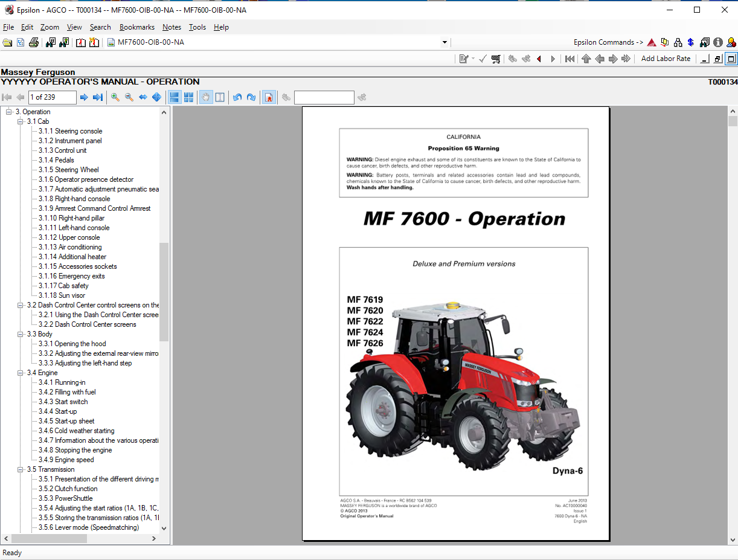Click tree panel horizontal scrollbar right arrow
738x560 pixels.
tap(154, 538)
